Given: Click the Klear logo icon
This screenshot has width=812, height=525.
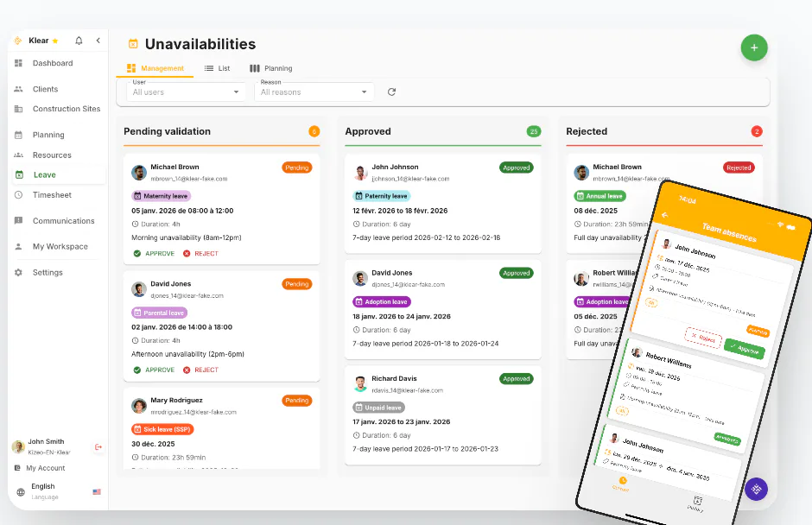Looking at the screenshot, I should click(17, 41).
